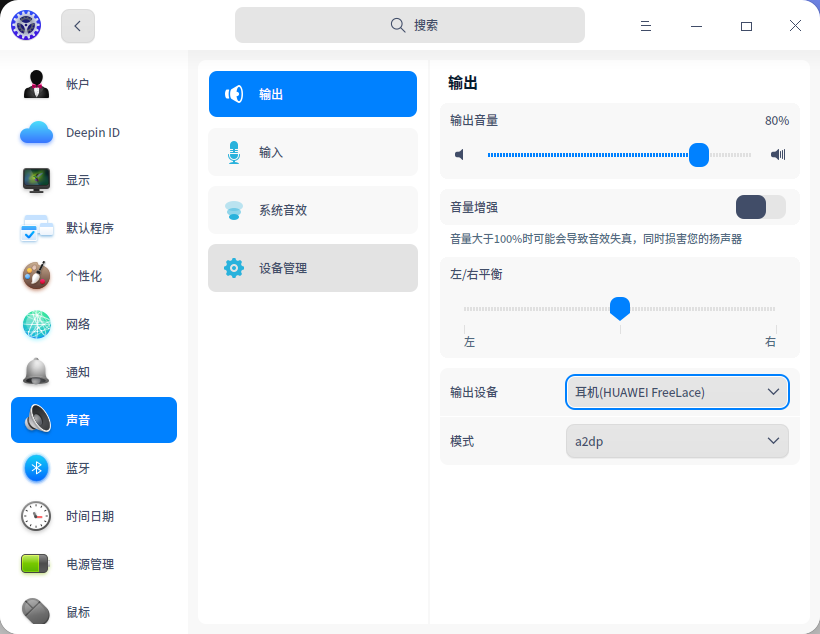Open the 模式 mode dropdown showing a2dp
This screenshot has width=820, height=634.
677,441
